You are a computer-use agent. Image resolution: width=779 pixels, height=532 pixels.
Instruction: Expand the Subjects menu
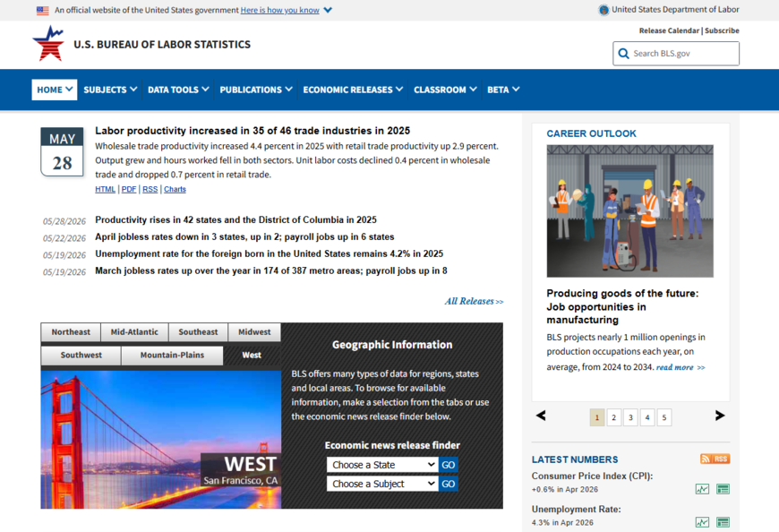110,90
